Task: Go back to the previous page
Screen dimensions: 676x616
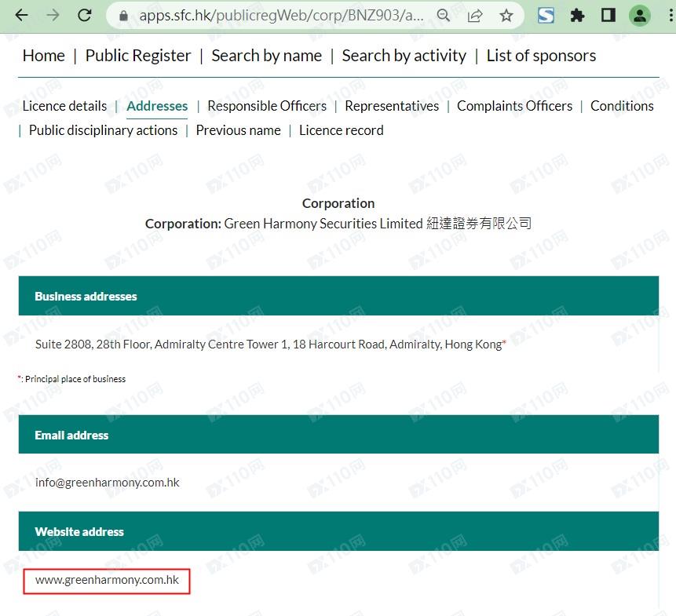Action: 21,16
